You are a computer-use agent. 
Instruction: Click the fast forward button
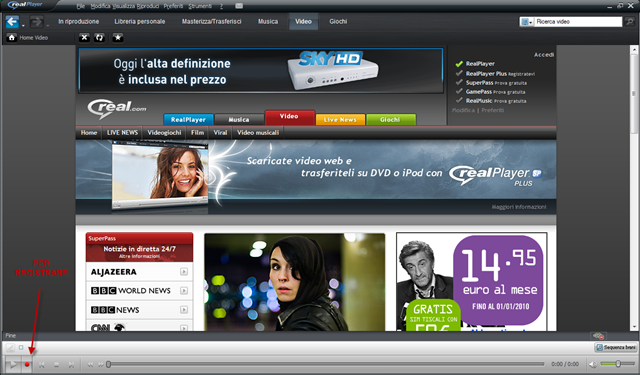[100, 364]
